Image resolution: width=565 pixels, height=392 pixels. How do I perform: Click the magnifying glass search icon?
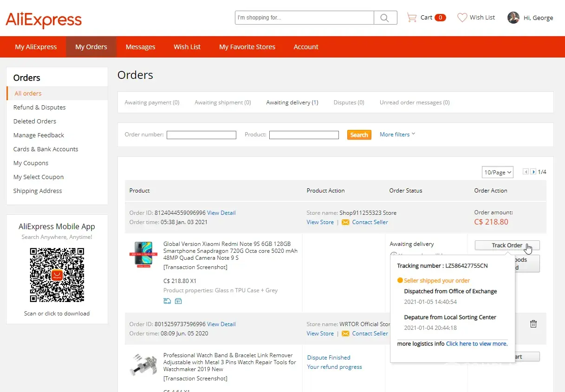(385, 18)
